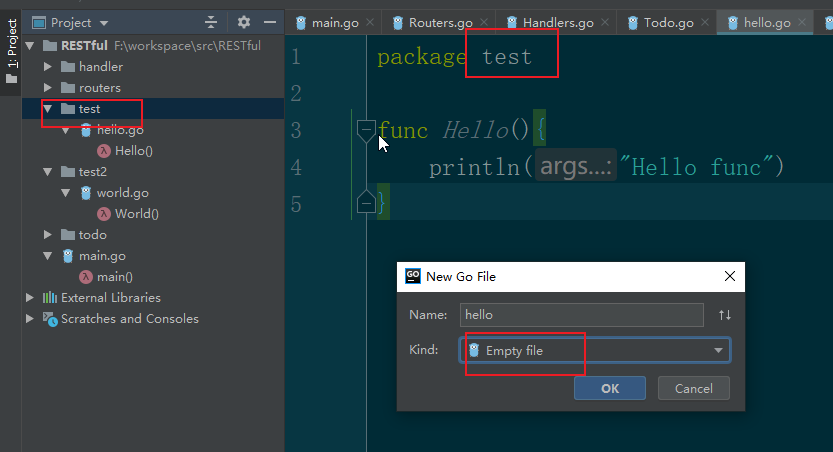Viewport: 833px width, 452px height.
Task: Expand the handler folder
Action: (48, 66)
